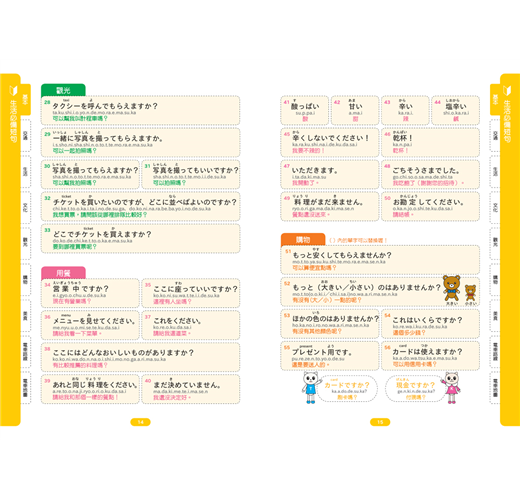Click the 甘い taste word card
The width and height of the screenshot is (520, 500).
coord(355,110)
